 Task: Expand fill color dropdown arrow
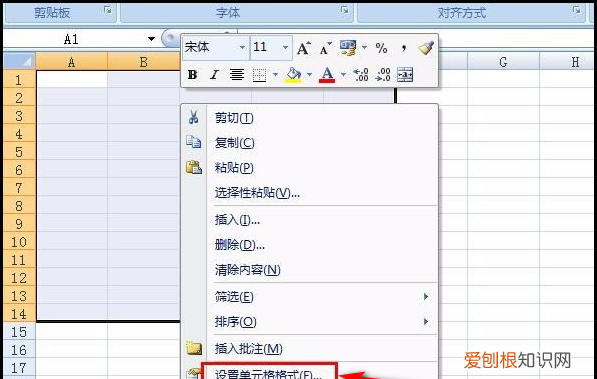tap(309, 75)
